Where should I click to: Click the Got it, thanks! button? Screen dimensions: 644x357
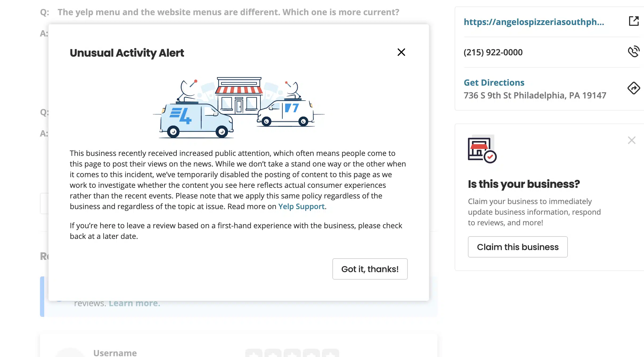[x=370, y=269]
